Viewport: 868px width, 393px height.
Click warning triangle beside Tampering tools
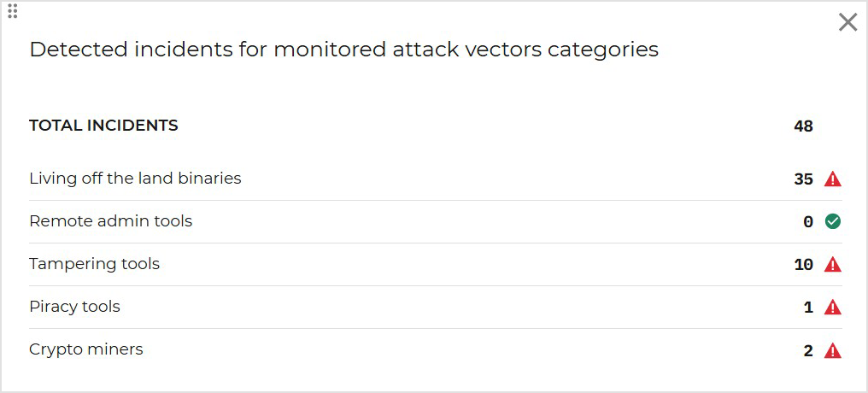833,265
